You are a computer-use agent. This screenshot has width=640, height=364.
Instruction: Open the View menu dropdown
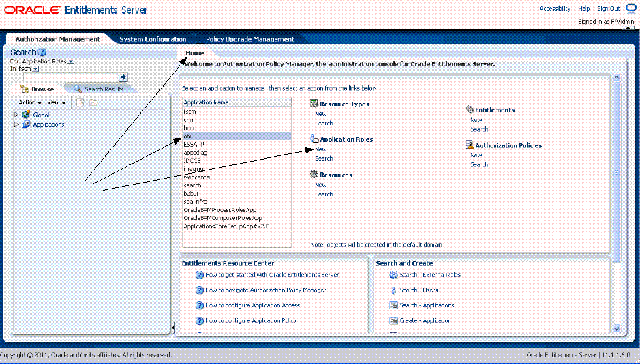coord(57,102)
